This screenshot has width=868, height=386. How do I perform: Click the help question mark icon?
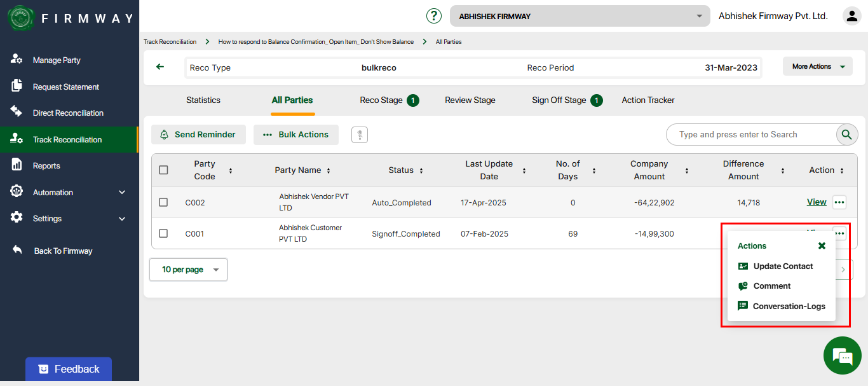(x=434, y=16)
